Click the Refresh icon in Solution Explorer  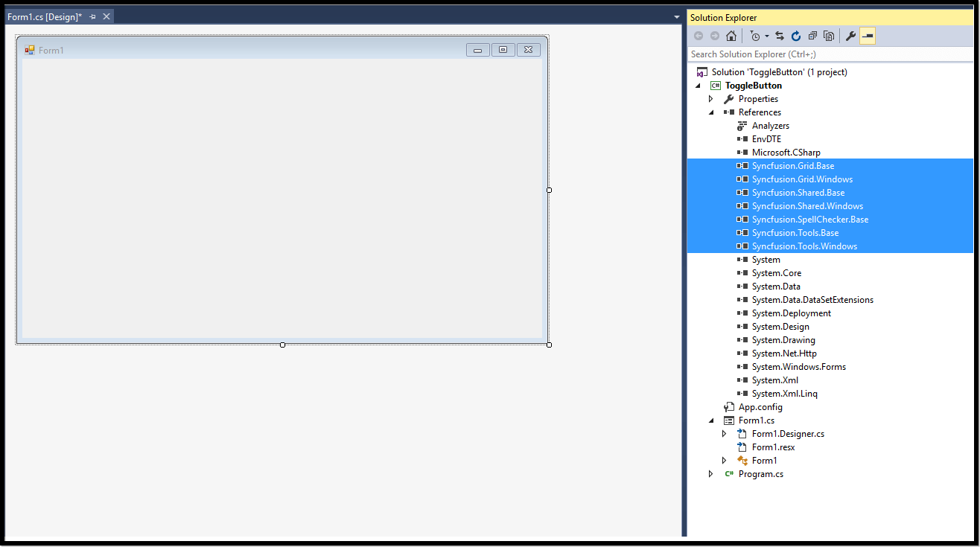[796, 35]
